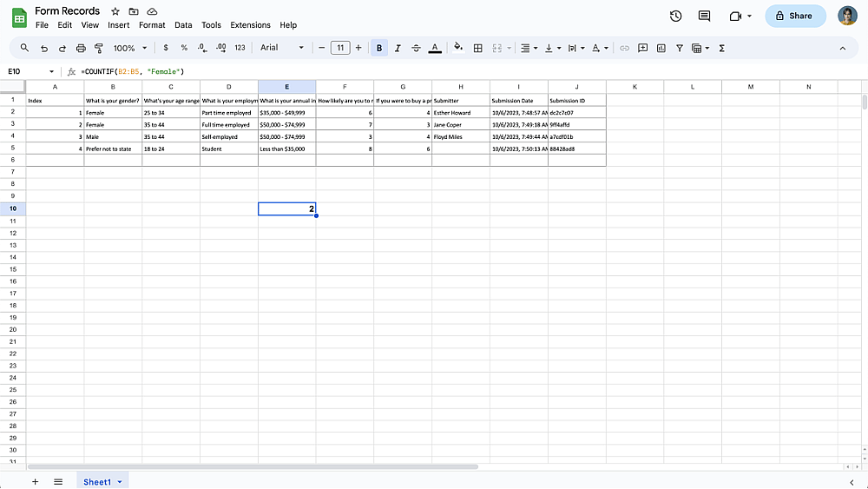
Task: Open the fill color picker
Action: [457, 48]
